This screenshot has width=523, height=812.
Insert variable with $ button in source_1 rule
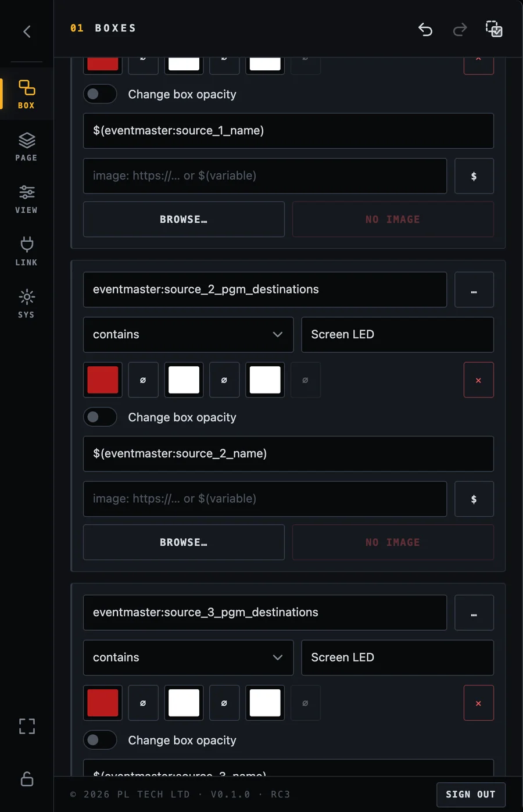coord(474,176)
